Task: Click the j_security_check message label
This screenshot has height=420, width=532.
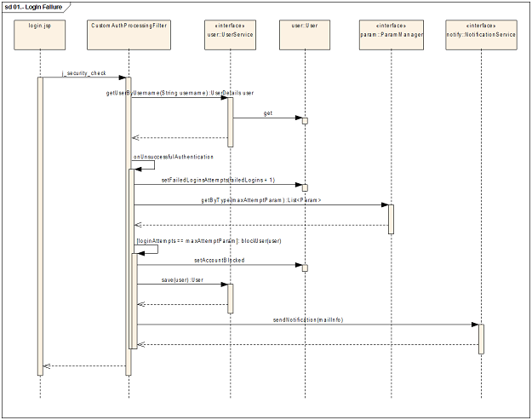Action: coord(83,73)
